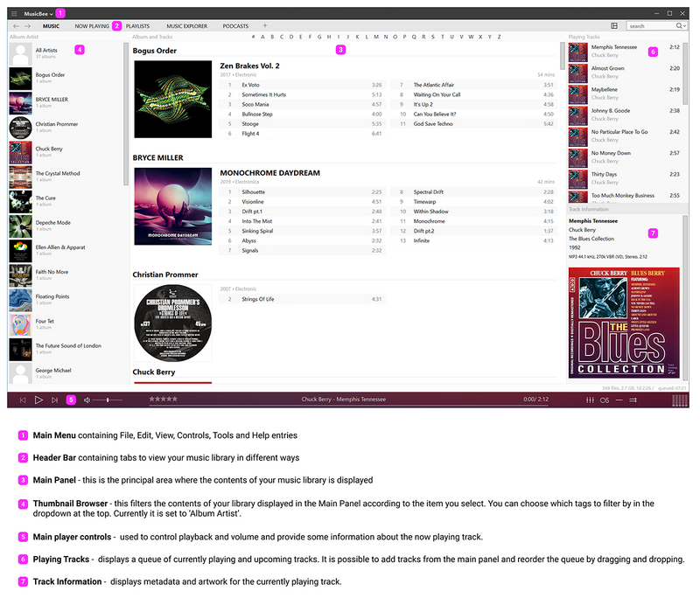Open the MUSIC EXPLORER tab
Image resolution: width=700 pixels, height=598 pixels.
coord(187,26)
